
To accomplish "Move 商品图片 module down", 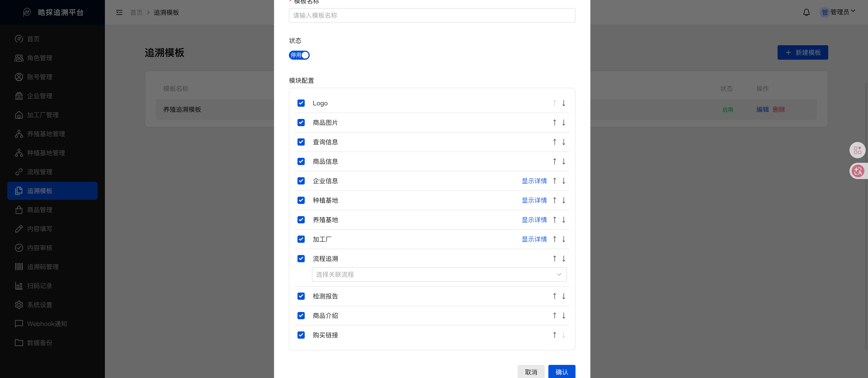I will tap(563, 123).
